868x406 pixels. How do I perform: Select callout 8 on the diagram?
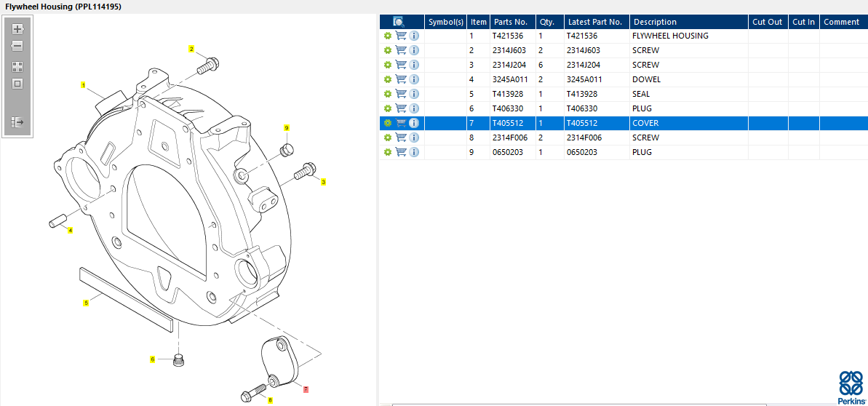pos(270,400)
